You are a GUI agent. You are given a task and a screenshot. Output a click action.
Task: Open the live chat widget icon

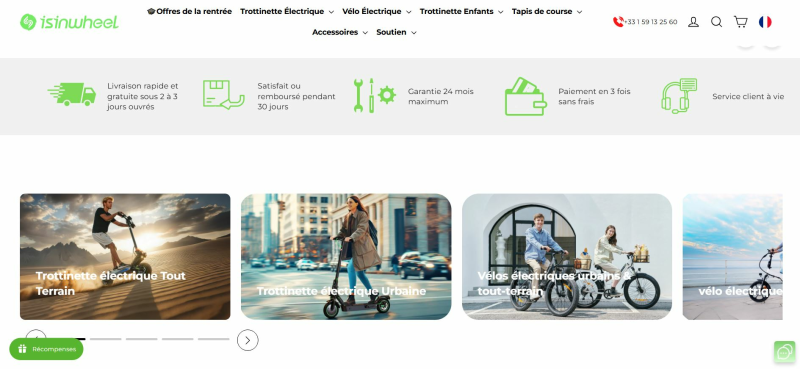click(784, 352)
